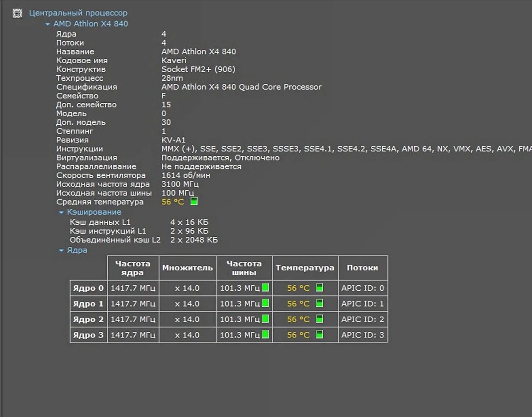Open the temperature graph icon in Ядро 3 row
Image resolution: width=532 pixels, height=417 pixels.
click(x=319, y=334)
